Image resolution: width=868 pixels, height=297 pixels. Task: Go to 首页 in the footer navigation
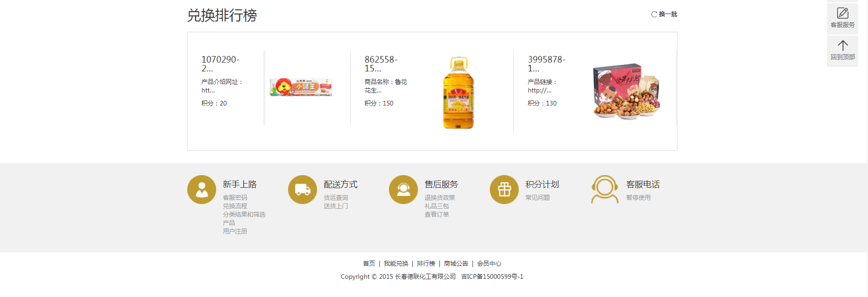pos(369,263)
